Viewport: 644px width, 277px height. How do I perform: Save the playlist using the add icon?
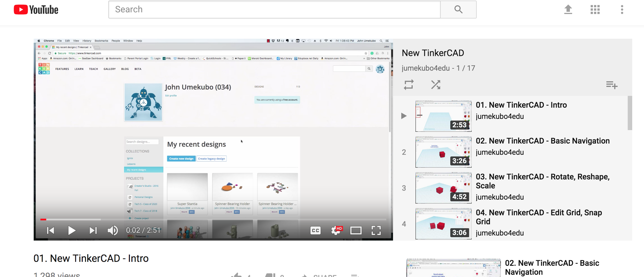(612, 85)
